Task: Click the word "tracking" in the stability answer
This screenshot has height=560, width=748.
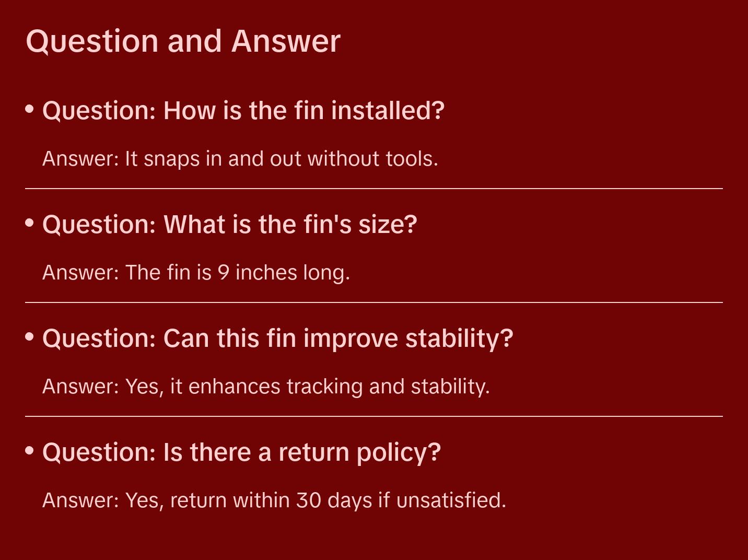Action: click(x=324, y=387)
